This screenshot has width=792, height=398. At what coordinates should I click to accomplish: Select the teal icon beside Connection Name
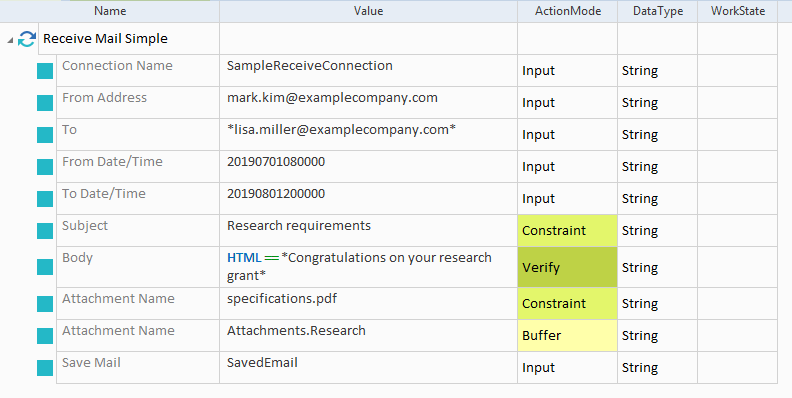[x=45, y=71]
